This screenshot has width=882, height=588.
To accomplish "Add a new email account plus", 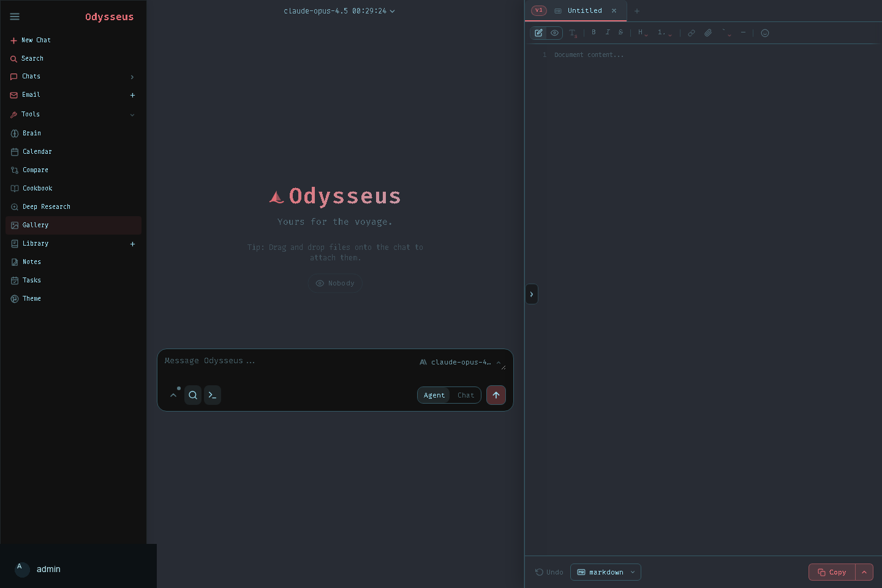I will (132, 95).
